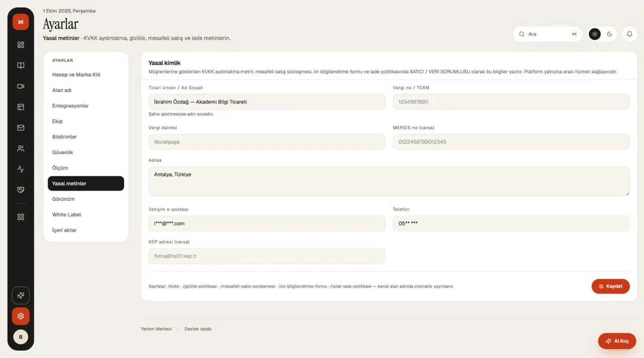Click the orange settings gear icon
644x358 pixels.
pyautogui.click(x=21, y=316)
